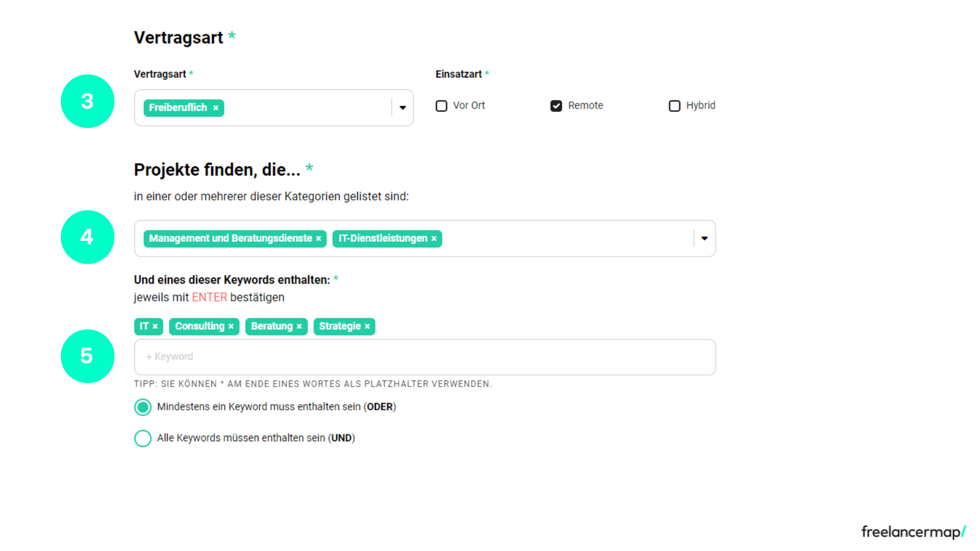Click the number 5 step marker
Image resolution: width=980 pixels, height=551 pixels.
click(87, 356)
